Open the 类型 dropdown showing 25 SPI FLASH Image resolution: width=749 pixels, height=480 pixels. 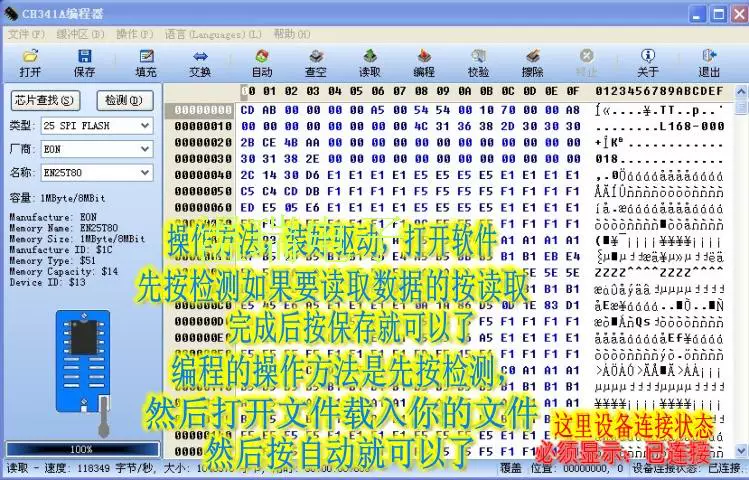click(97, 126)
